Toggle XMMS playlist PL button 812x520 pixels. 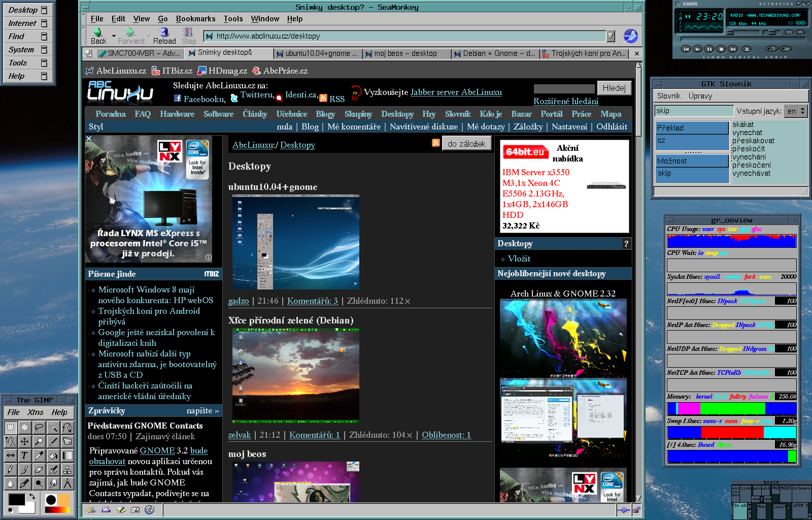tap(801, 32)
